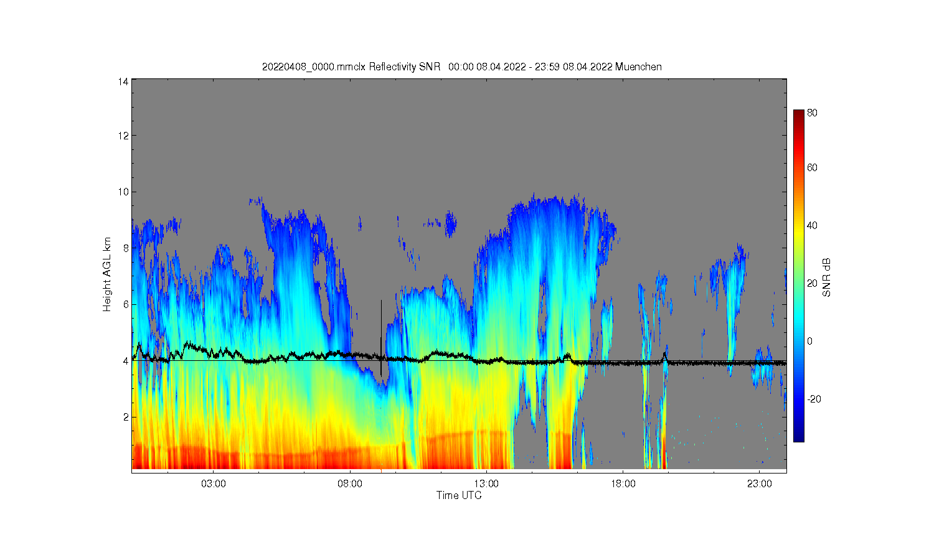Click the dark red top of the SNR colorbar
The width and height of the screenshot is (934, 560).
click(x=798, y=114)
